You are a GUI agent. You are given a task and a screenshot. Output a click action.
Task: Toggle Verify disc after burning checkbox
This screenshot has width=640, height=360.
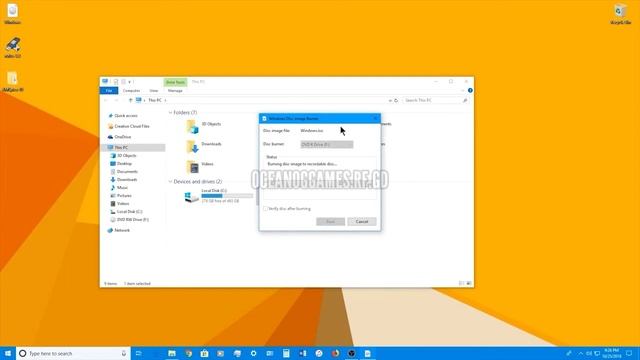[265, 209]
